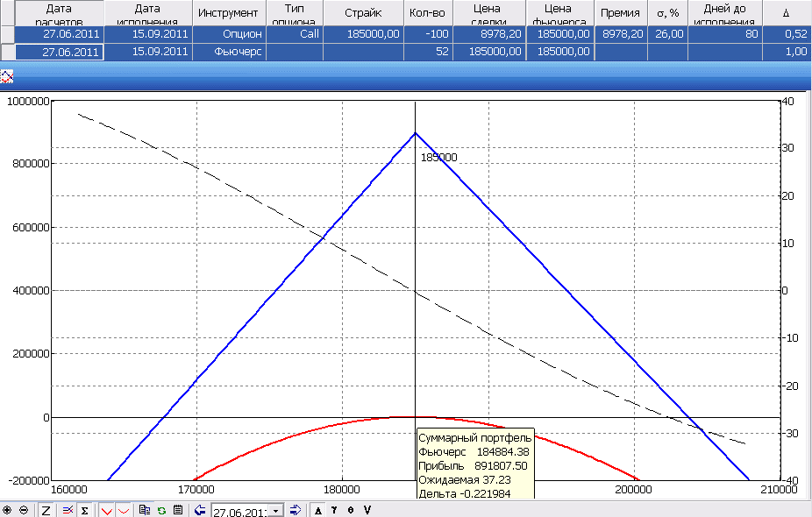Toggle the crossed lines icon beside Sigma

(68, 510)
